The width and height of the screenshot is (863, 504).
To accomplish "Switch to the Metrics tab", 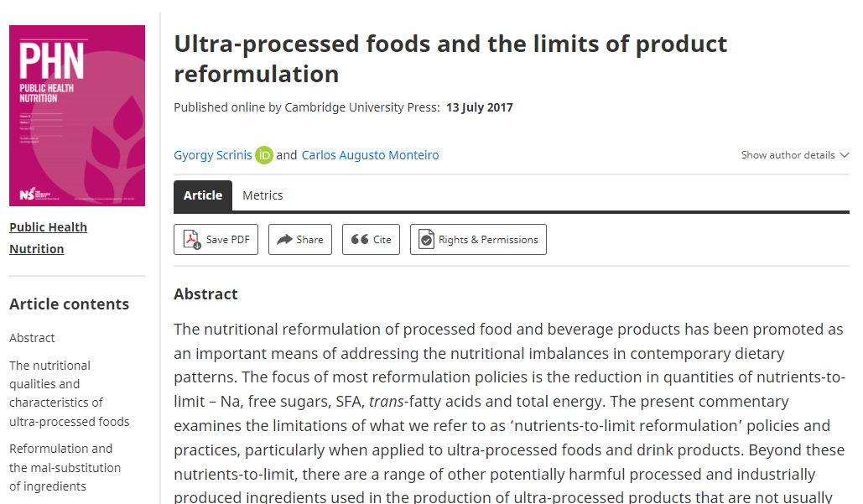I will [x=263, y=195].
